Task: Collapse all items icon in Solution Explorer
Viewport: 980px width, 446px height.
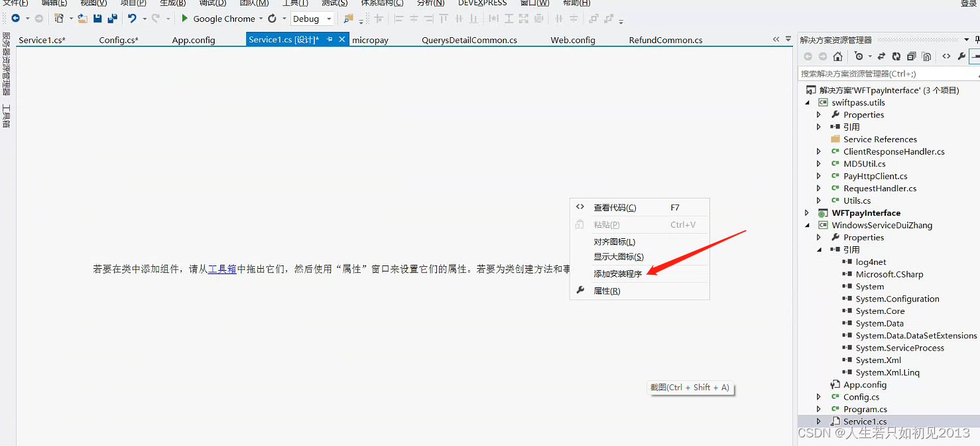Action: pos(911,56)
